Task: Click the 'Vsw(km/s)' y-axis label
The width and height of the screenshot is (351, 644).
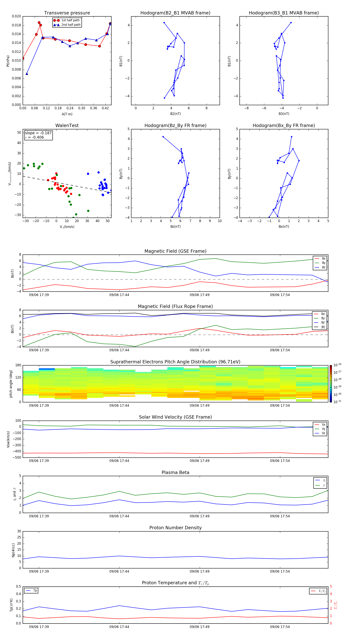Action: 8,439
